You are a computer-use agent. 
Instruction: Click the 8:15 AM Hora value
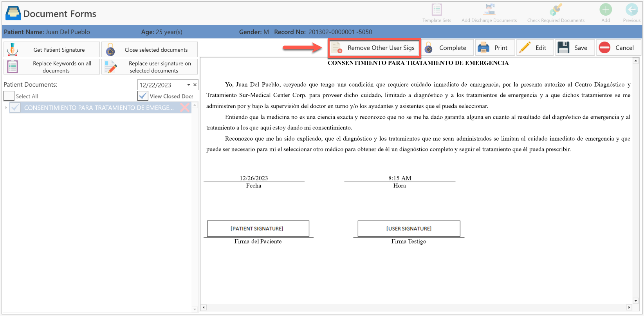coord(400,178)
